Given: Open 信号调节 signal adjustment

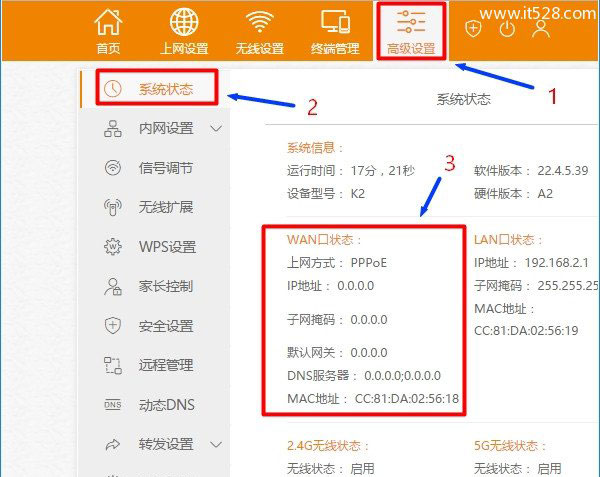Looking at the screenshot, I should 165,168.
